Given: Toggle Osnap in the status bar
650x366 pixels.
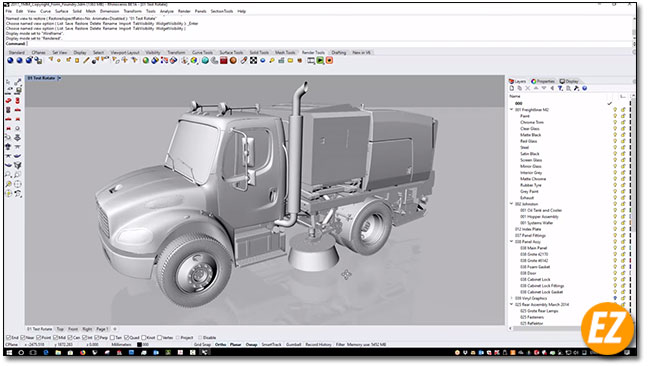Looking at the screenshot, I should pyautogui.click(x=251, y=344).
